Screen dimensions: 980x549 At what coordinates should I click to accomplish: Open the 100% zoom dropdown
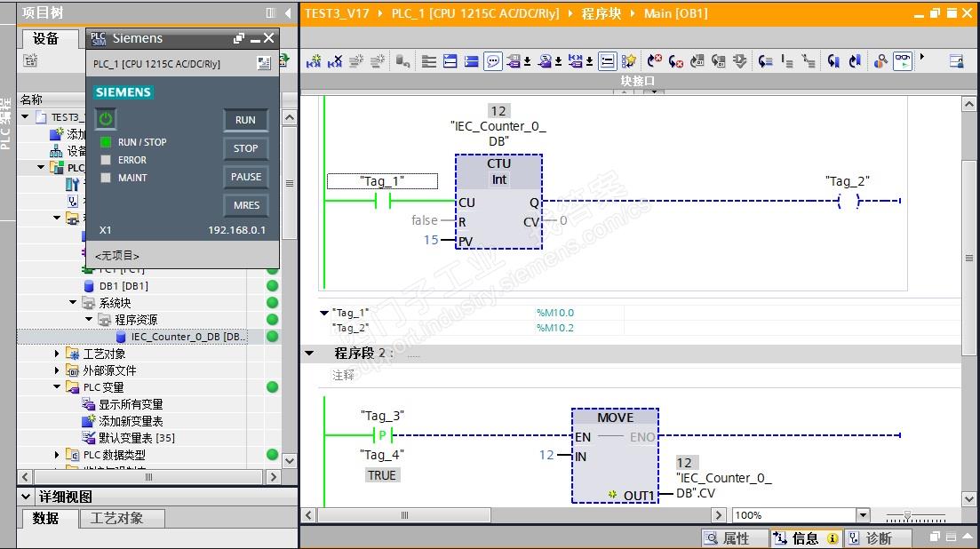863,515
